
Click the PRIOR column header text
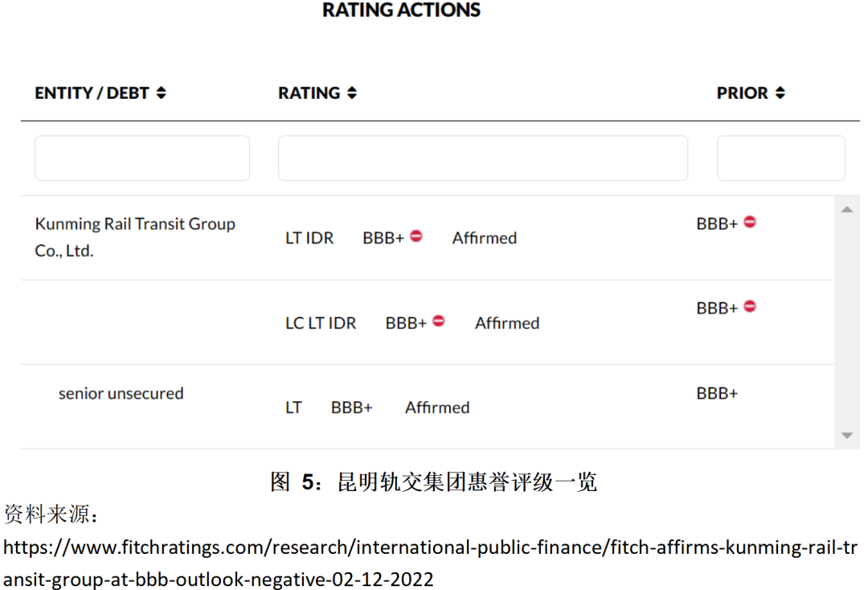(743, 93)
